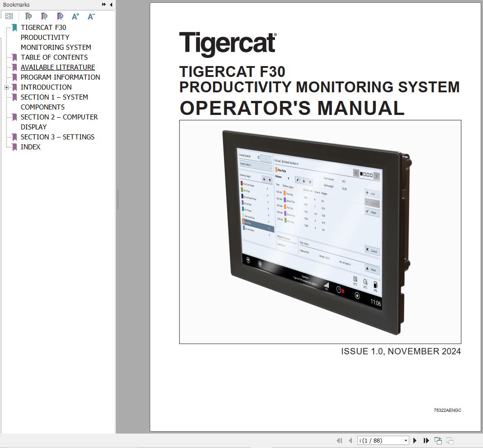Select the locate current bookmark icon
The width and height of the screenshot is (483, 448).
(60, 16)
